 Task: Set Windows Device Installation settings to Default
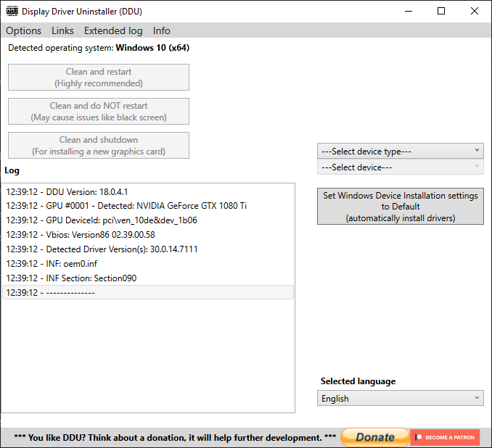(401, 207)
